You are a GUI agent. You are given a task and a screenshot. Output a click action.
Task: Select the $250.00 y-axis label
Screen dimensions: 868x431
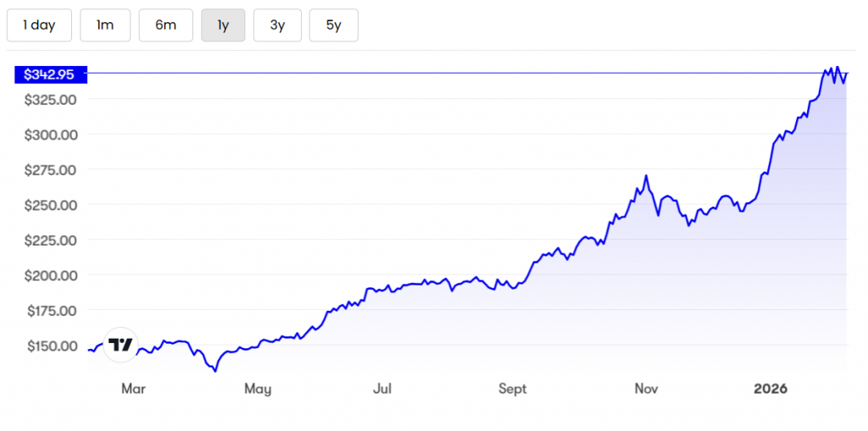pos(50,205)
